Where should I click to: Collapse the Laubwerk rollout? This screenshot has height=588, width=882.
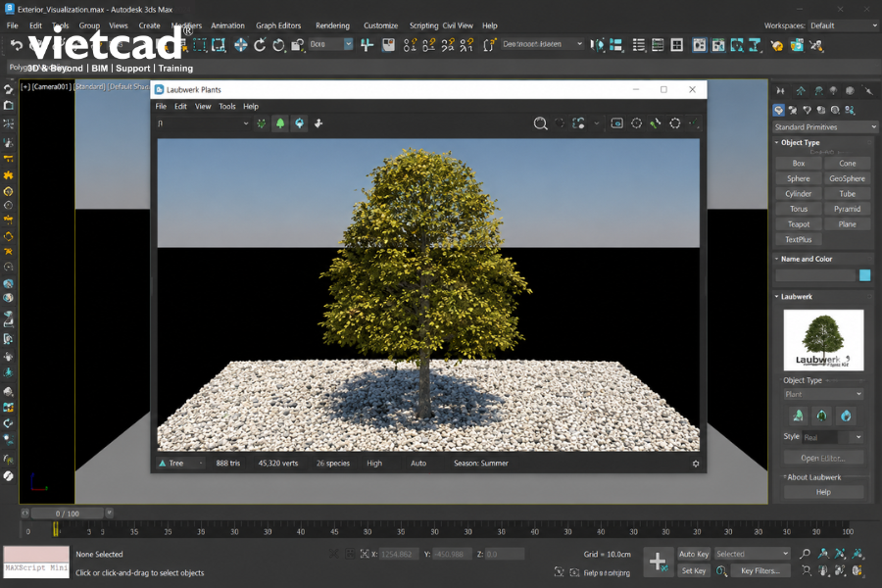coord(795,297)
